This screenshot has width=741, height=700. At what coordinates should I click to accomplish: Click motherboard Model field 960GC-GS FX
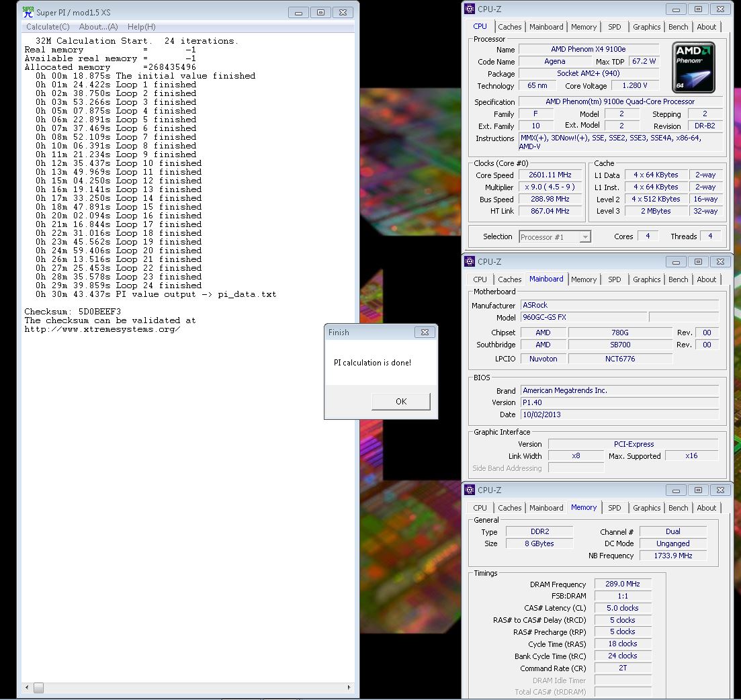[x=584, y=317]
